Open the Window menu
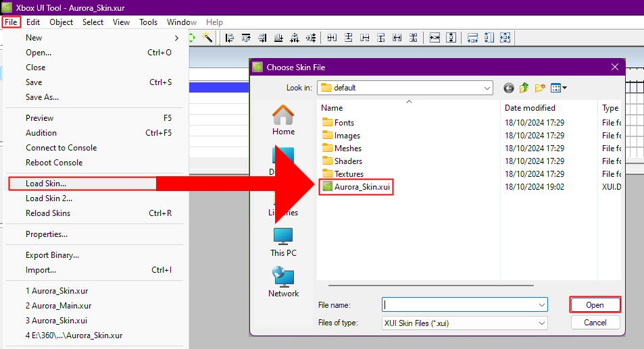The image size is (644, 349). (x=182, y=22)
